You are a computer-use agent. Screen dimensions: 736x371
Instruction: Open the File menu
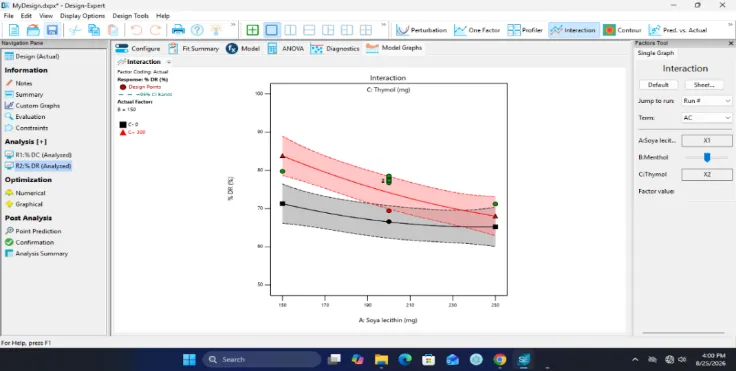click(x=8, y=15)
